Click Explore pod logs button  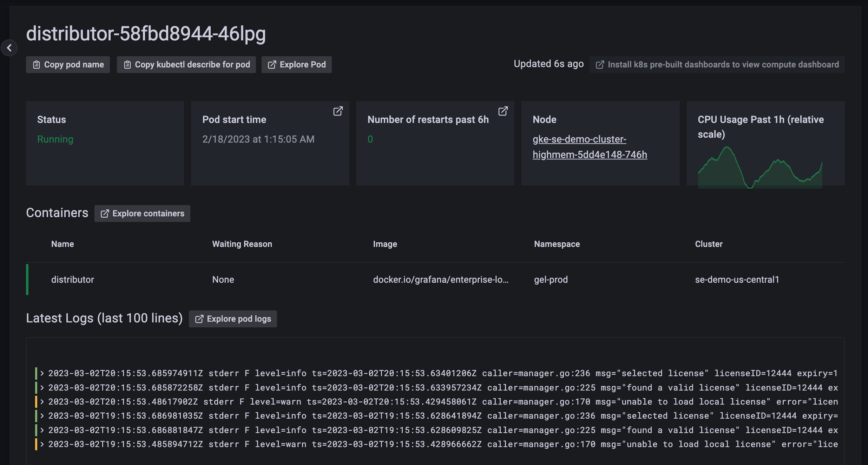click(x=233, y=319)
